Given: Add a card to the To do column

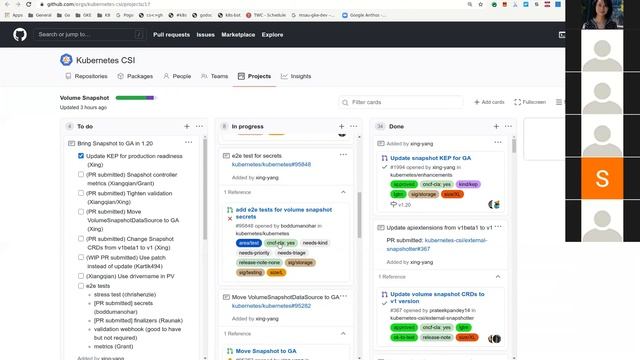Looking at the screenshot, I should pyautogui.click(x=187, y=127).
